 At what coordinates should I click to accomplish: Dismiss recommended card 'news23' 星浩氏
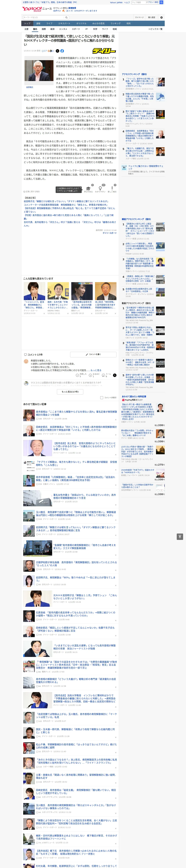pyautogui.click(x=44, y=313)
